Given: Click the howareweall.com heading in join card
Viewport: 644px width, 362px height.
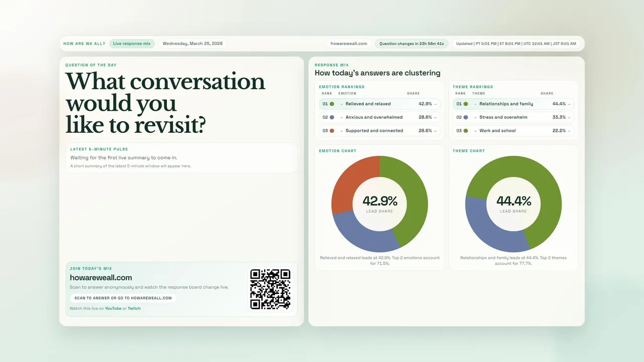Looking at the screenshot, I should [x=101, y=278].
